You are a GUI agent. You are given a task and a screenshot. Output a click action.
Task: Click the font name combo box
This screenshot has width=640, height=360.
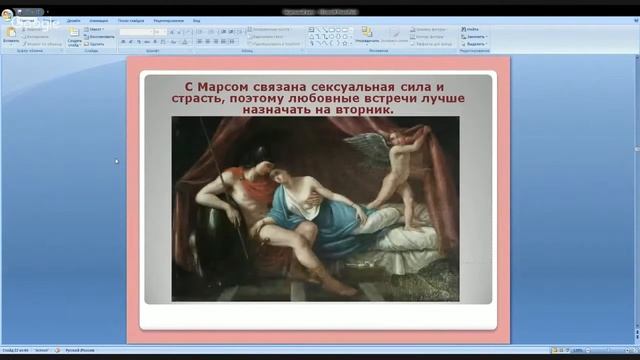136,32
